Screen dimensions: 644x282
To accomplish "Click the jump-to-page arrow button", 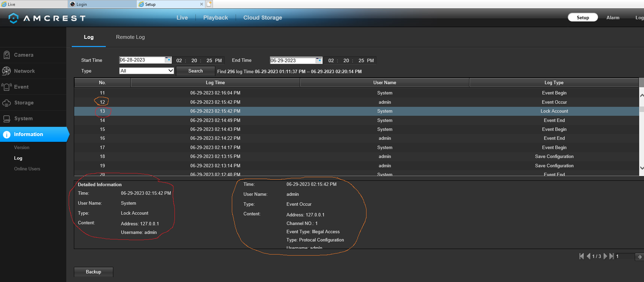I will (x=640, y=257).
